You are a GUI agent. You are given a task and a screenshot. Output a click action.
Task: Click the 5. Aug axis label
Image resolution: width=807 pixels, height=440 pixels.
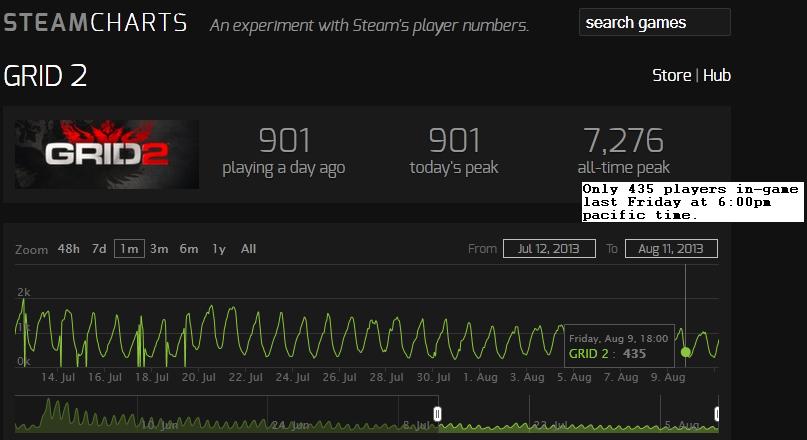tap(574, 377)
